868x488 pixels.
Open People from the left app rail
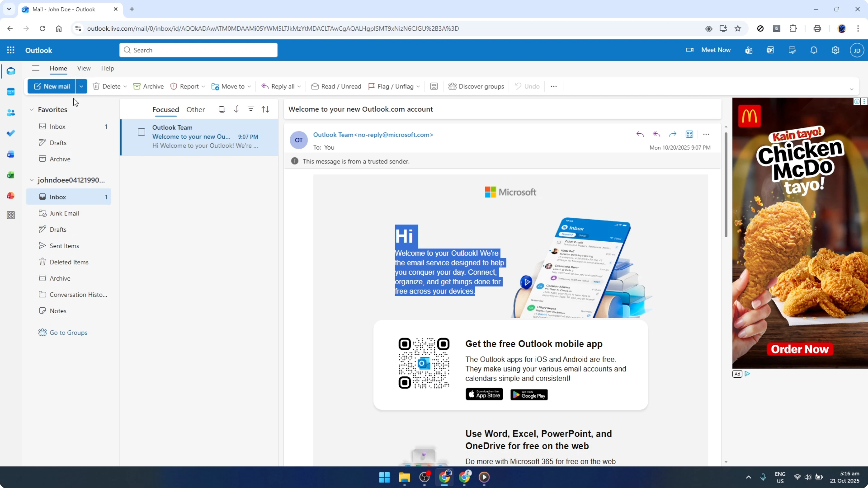(x=11, y=112)
